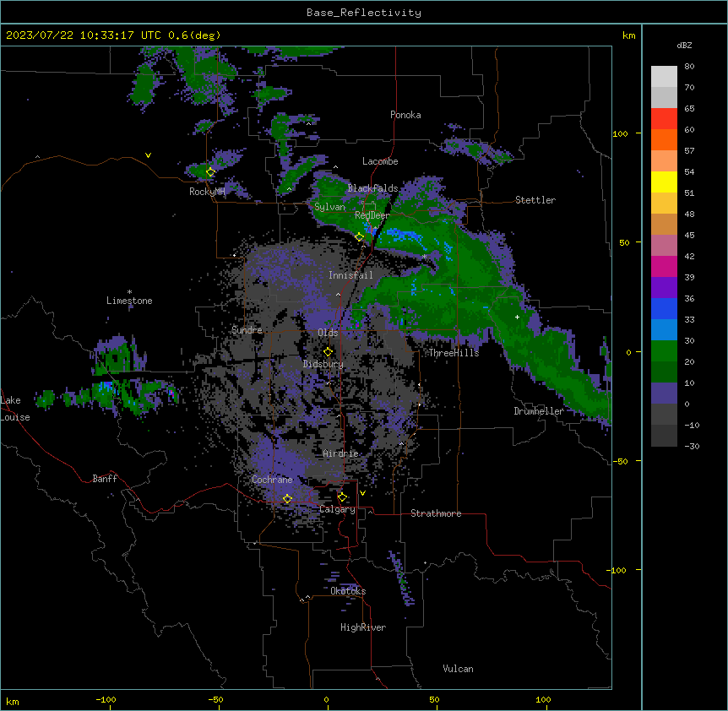Click the Blackfalds label
The width and height of the screenshot is (728, 711).
372,188
